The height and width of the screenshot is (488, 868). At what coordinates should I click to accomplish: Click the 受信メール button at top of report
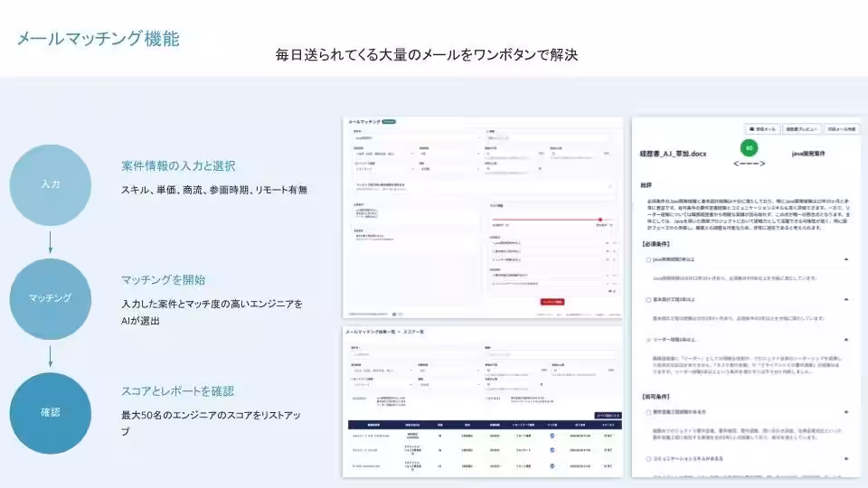[762, 129]
